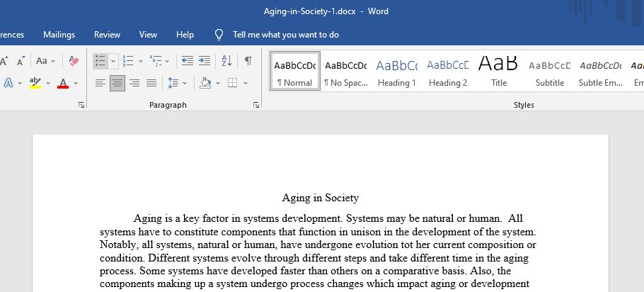Click the Tell me what you want to do box
Viewport: 644px width, 292px height.
pos(286,35)
